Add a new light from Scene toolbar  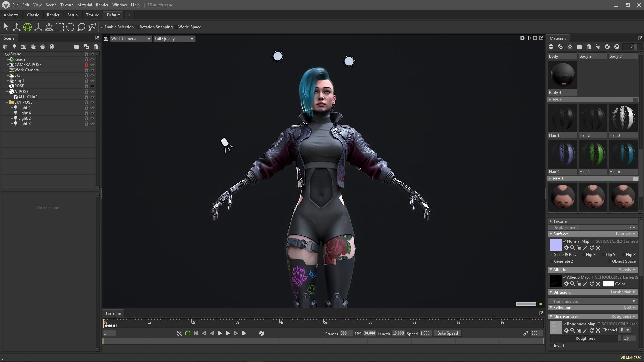click(14, 47)
